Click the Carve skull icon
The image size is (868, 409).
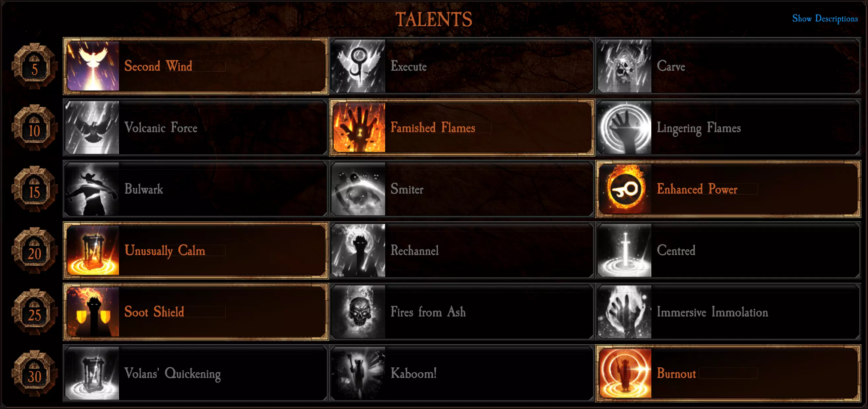click(x=624, y=66)
